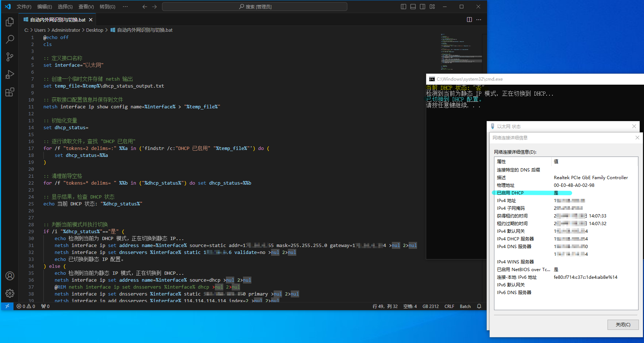Open the 选择(S) menu
The height and width of the screenshot is (343, 644).
[65, 7]
